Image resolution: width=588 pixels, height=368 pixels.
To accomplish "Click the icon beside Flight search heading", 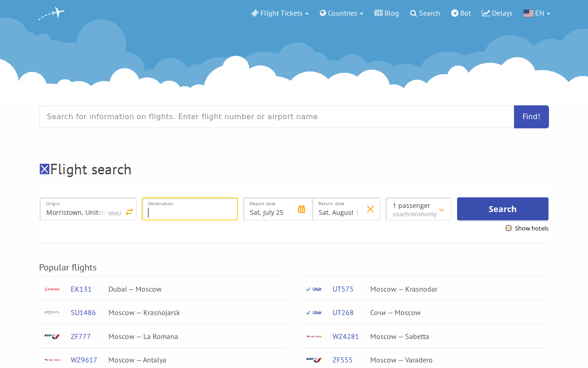I will pyautogui.click(x=45, y=169).
